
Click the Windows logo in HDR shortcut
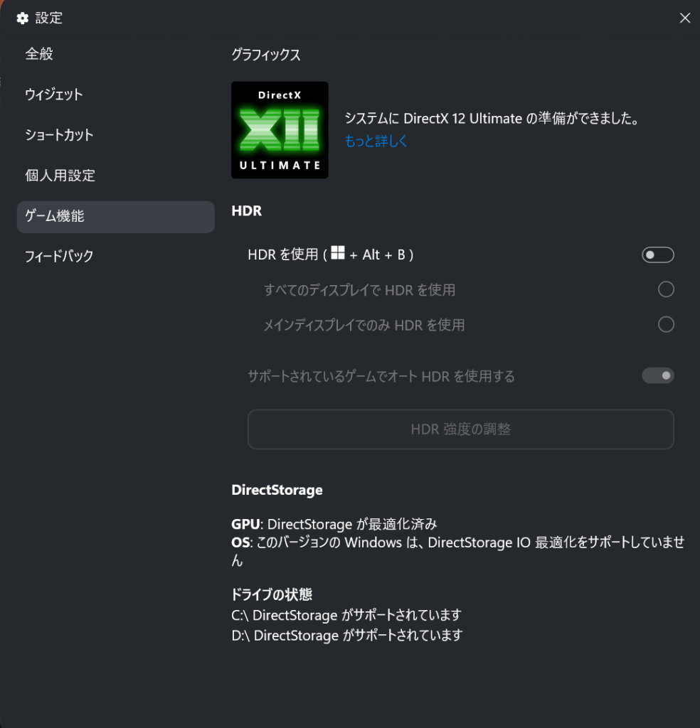click(338, 252)
